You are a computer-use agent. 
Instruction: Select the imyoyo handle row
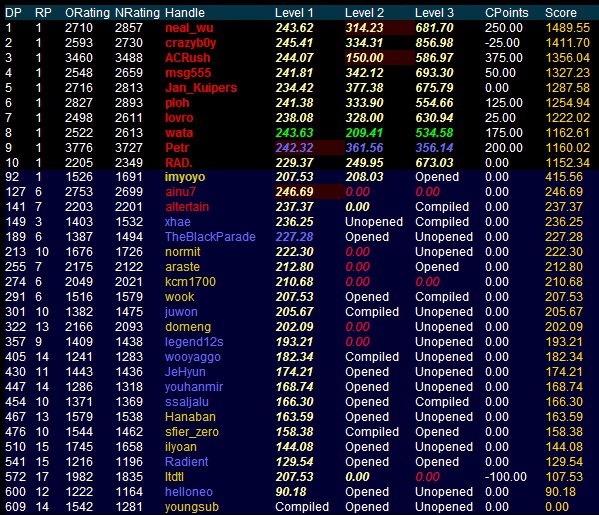click(300, 177)
